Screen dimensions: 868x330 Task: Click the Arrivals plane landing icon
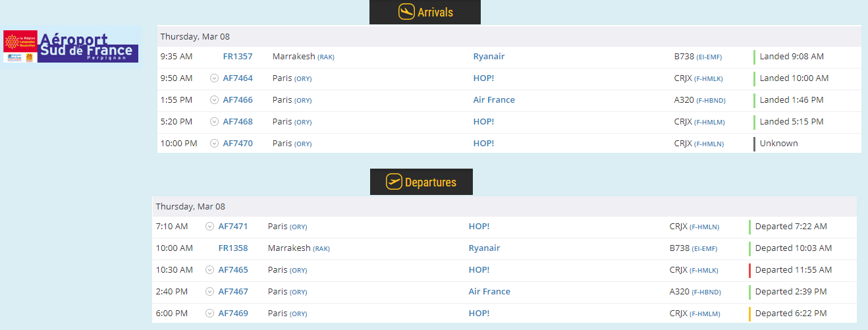(x=406, y=12)
